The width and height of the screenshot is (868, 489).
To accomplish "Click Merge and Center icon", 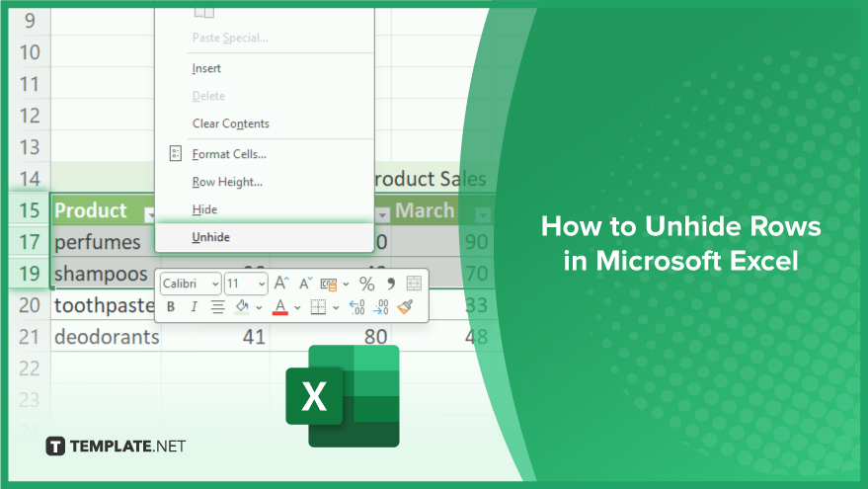I will tap(414, 284).
